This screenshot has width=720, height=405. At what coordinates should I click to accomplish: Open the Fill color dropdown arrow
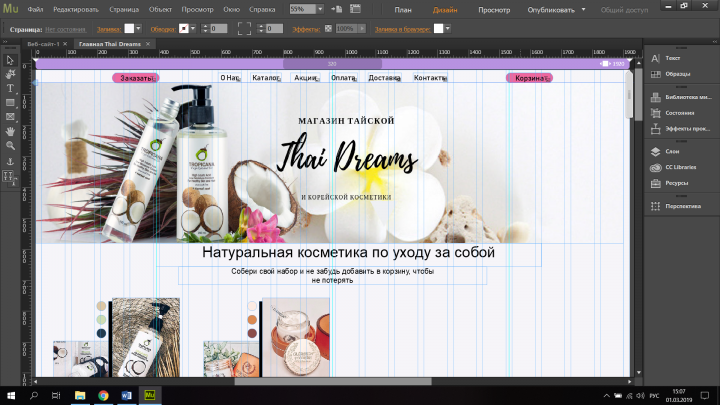point(138,28)
